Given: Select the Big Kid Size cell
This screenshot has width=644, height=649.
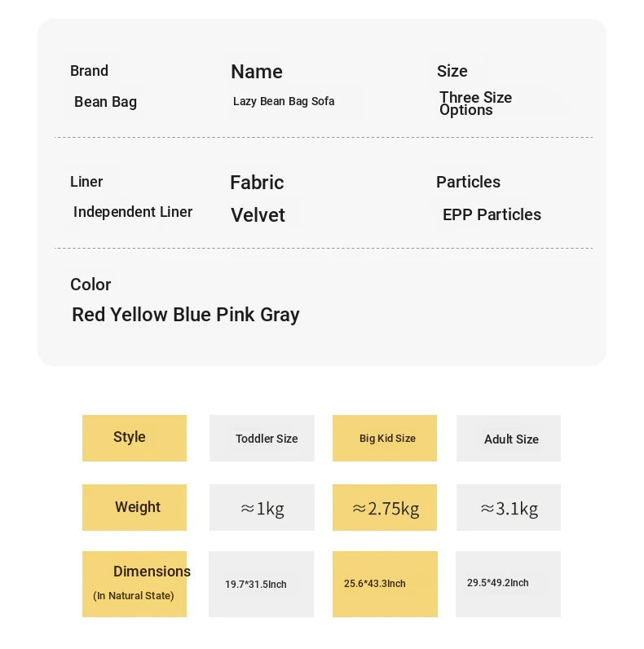Looking at the screenshot, I should point(385,438).
